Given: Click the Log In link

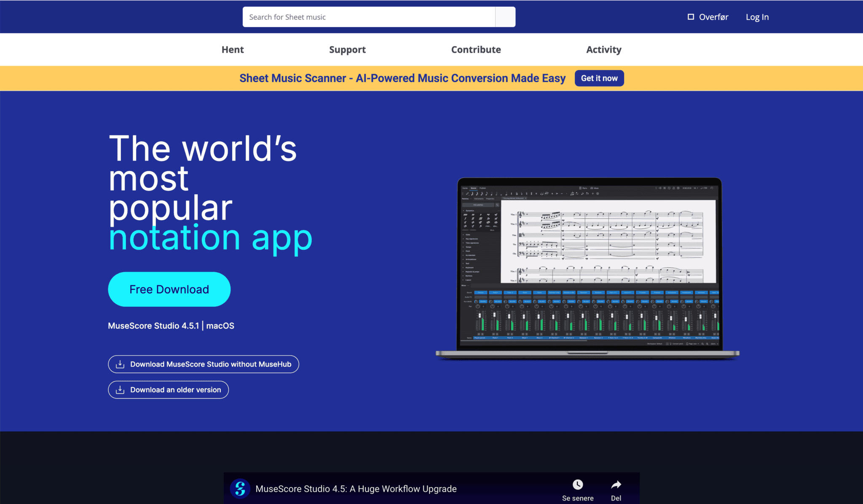Looking at the screenshot, I should click(x=757, y=17).
